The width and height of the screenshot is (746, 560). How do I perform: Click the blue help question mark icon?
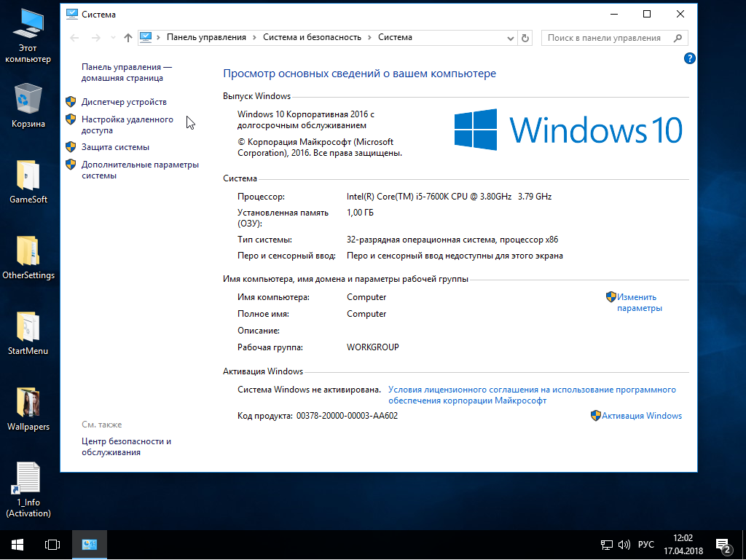[x=689, y=58]
